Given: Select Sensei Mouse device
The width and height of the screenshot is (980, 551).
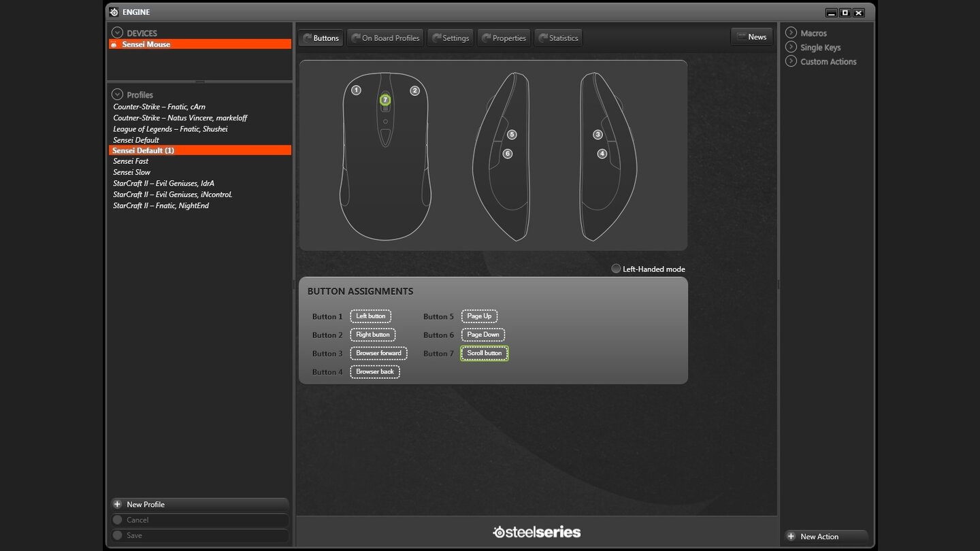Looking at the screenshot, I should (x=200, y=44).
